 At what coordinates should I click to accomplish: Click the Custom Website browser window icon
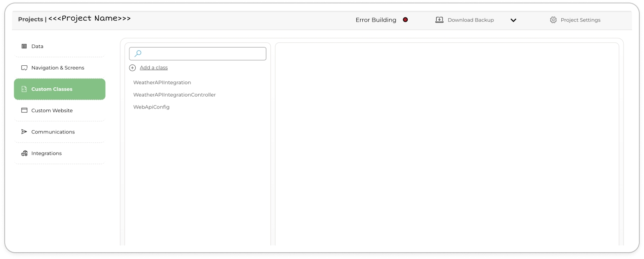point(24,111)
